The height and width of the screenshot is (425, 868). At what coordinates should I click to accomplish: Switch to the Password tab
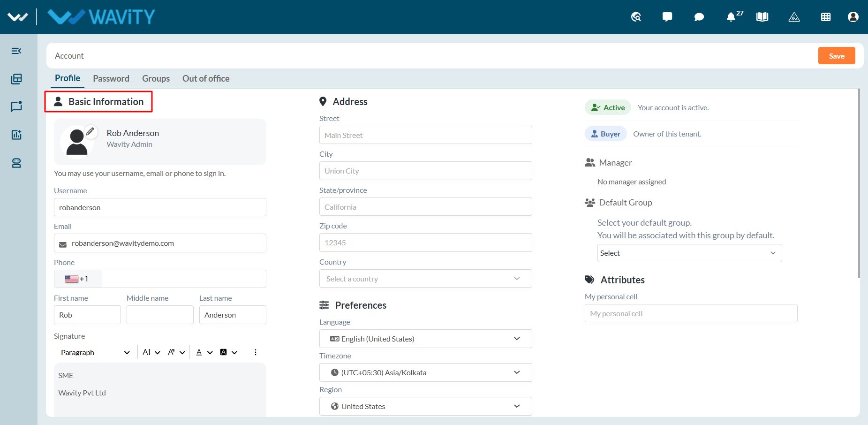tap(111, 78)
